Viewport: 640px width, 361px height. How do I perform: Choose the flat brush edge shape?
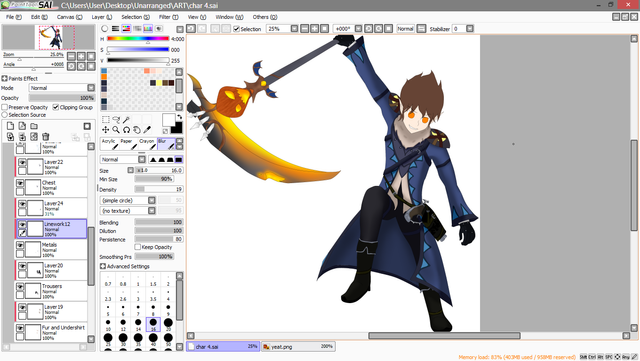(178, 160)
